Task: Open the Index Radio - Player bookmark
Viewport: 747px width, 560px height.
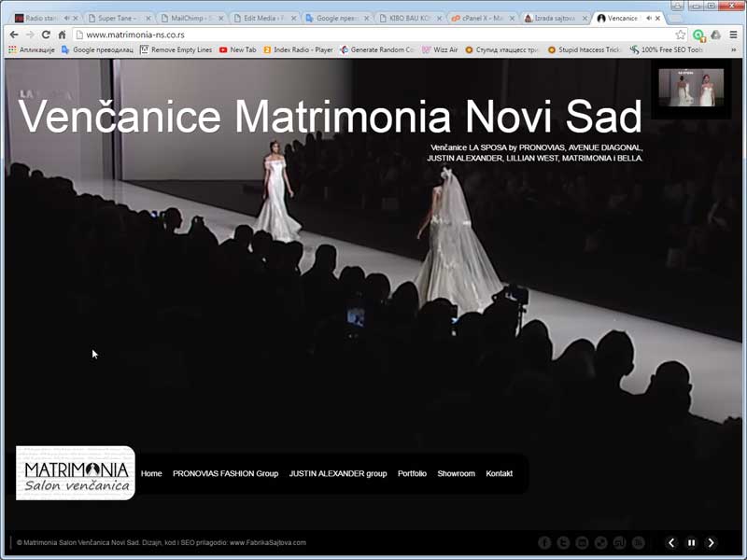Action: click(x=298, y=49)
